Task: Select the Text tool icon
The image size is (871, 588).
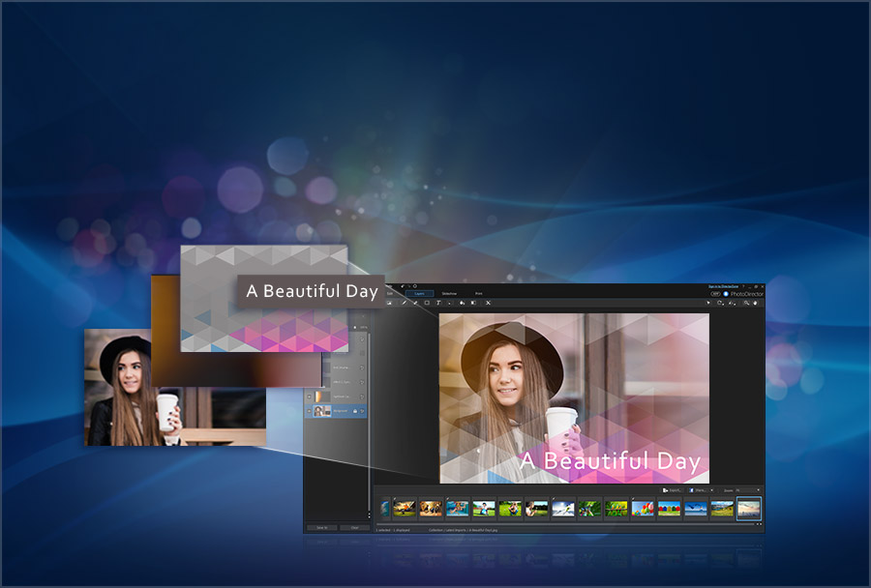Action: point(438,303)
